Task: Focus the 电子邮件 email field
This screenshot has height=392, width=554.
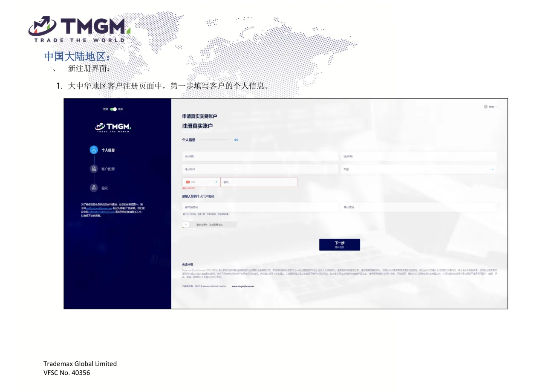Action: pyautogui.click(x=260, y=169)
